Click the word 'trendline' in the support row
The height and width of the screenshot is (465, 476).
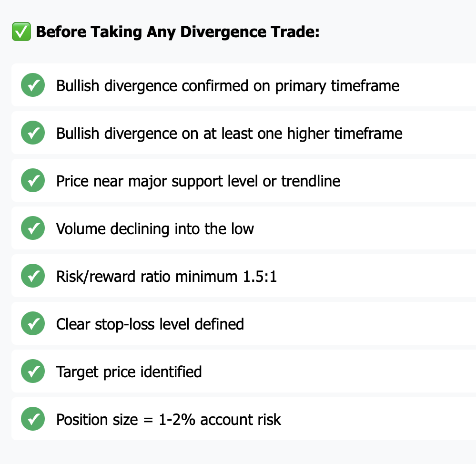[x=311, y=181]
